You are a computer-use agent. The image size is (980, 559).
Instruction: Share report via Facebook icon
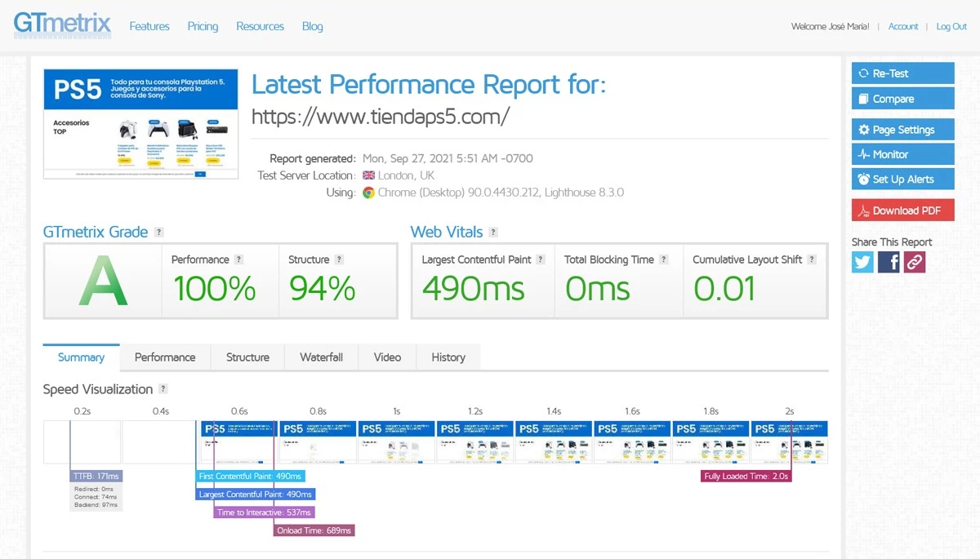(889, 262)
